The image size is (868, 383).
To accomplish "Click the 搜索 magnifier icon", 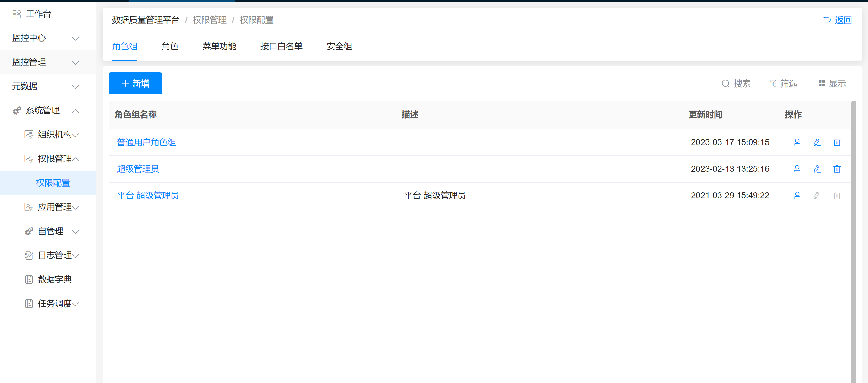I will (725, 83).
